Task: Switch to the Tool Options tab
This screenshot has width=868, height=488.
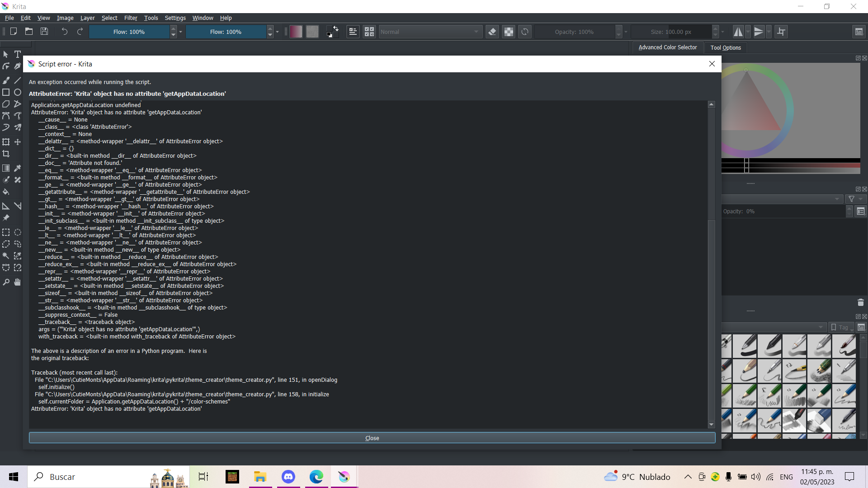Action: click(x=725, y=47)
